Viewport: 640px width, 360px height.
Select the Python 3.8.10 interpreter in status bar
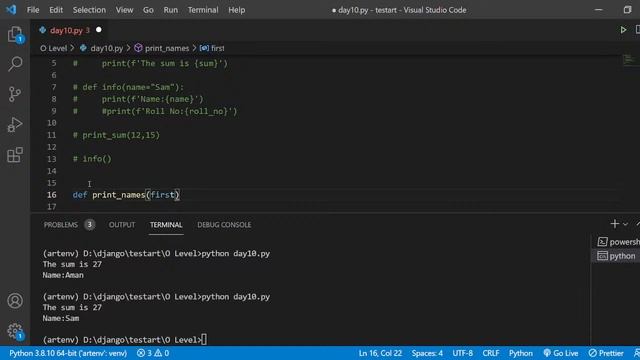point(68,353)
